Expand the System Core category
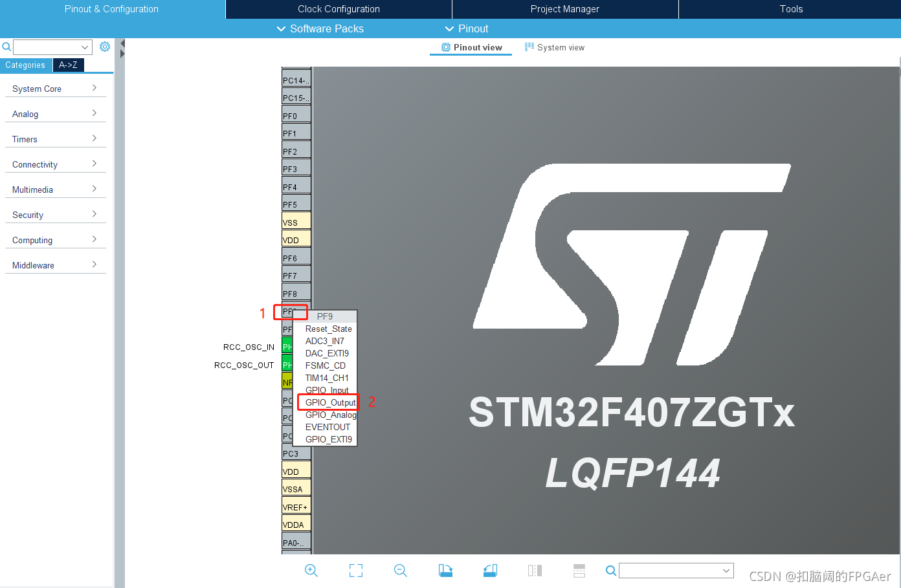 (55, 89)
